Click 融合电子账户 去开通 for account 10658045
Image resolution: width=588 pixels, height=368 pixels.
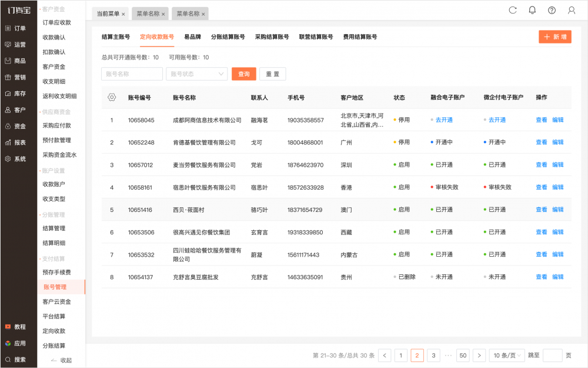pyautogui.click(x=444, y=120)
